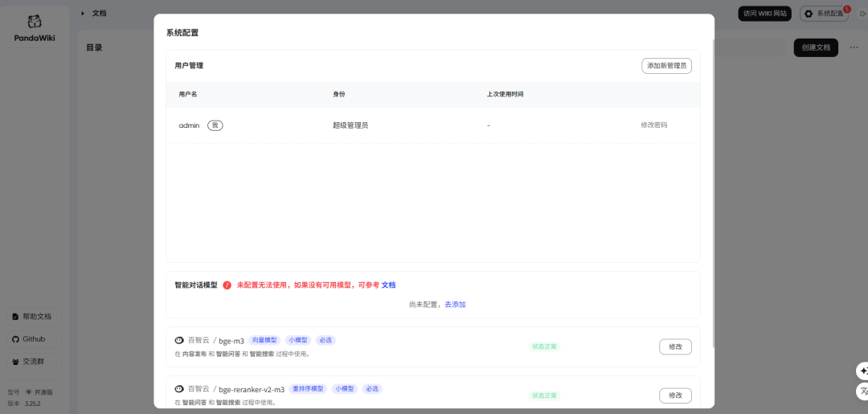Click 百智云 icon for bge-reranker-v2-m3
Screen dimensions: 868x414
(178, 389)
